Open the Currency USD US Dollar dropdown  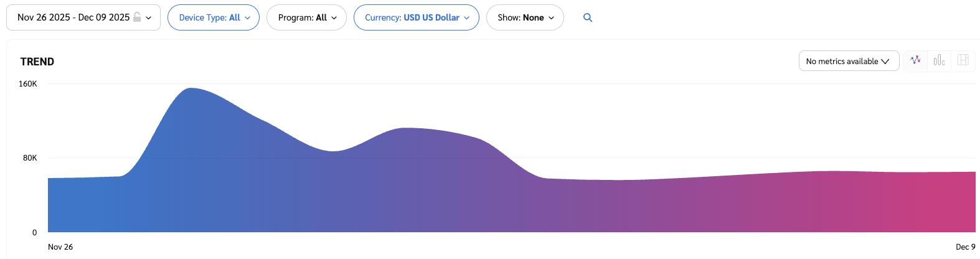(416, 17)
